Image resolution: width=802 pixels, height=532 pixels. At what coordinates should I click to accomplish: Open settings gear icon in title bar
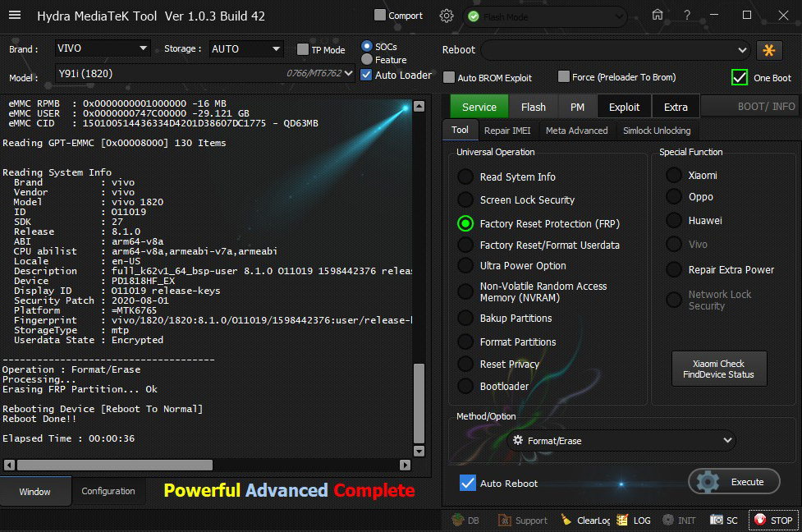(446, 16)
